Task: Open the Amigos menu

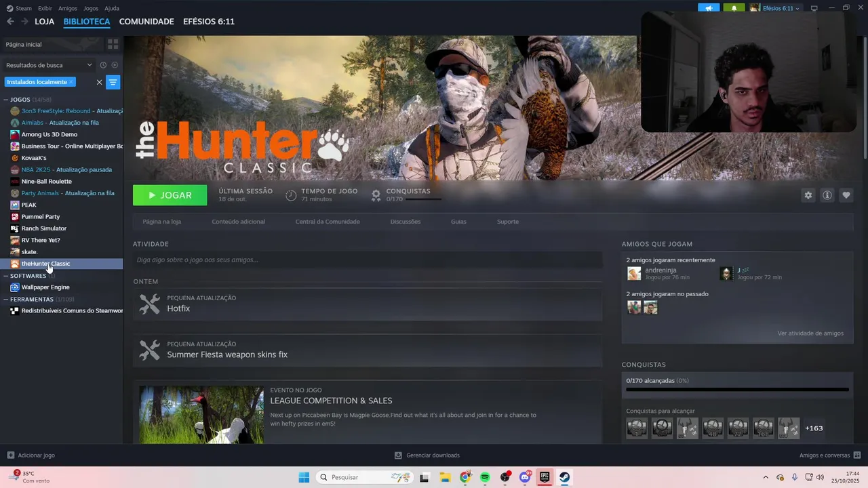Action: [x=68, y=8]
